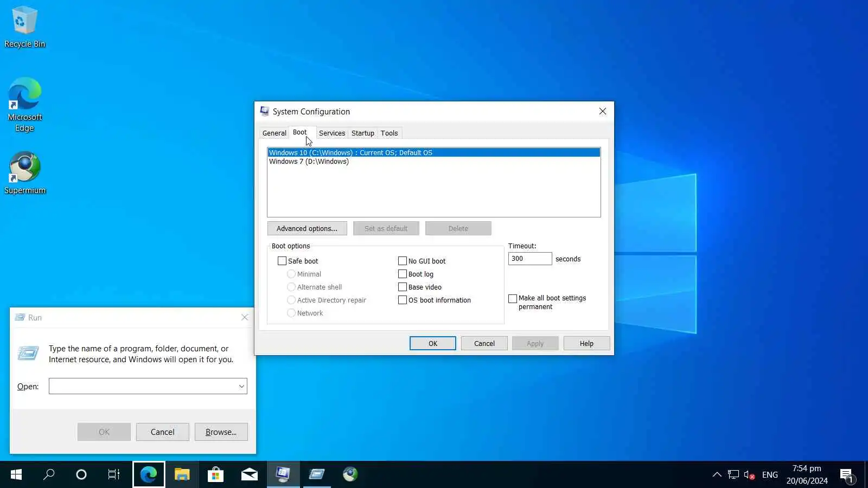Viewport: 868px width, 488px height.
Task: Expand the Run Open history dropdown
Action: pos(241,386)
